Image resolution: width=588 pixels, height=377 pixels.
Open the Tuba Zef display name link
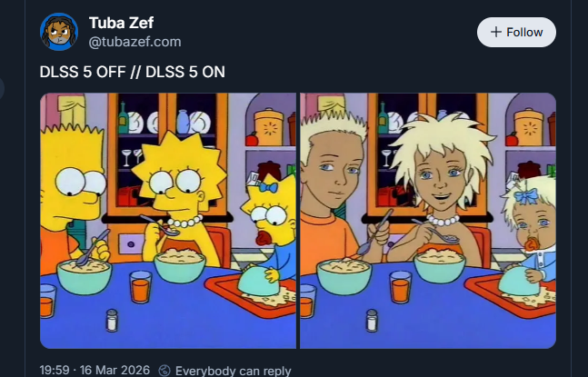pos(121,23)
